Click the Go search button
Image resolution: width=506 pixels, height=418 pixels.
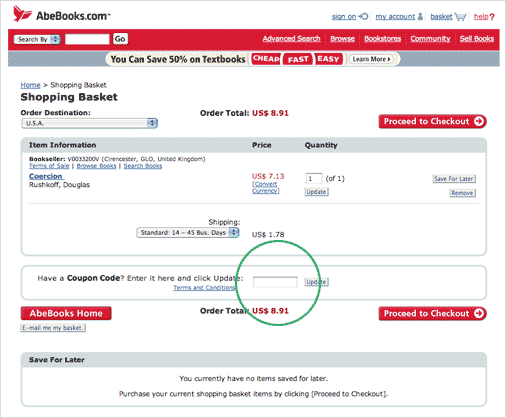[120, 39]
